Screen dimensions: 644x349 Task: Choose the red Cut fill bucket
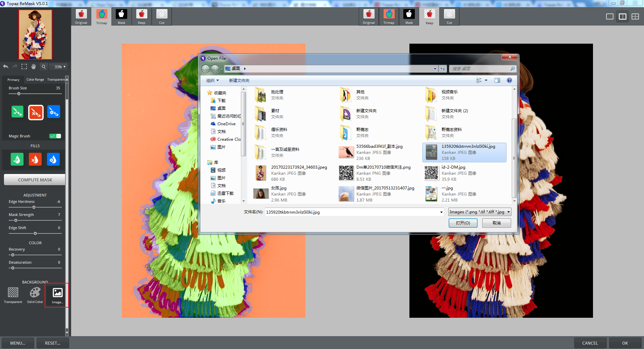(35, 159)
